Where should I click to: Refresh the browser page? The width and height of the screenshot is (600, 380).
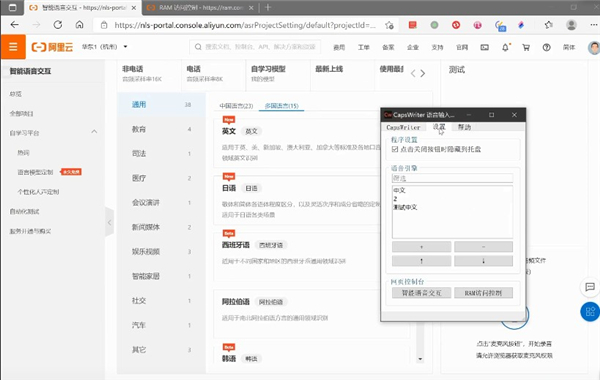(x=58, y=25)
